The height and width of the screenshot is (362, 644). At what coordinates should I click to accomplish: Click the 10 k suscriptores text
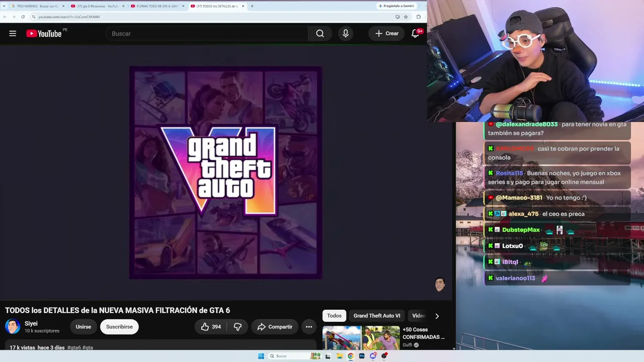(x=42, y=331)
